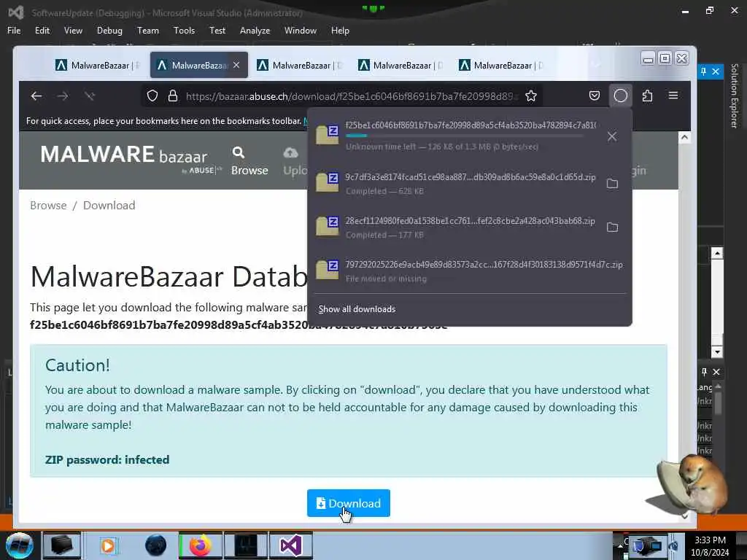Click the Upload cloud navigation item
This screenshot has width=747, height=560.
click(295, 161)
